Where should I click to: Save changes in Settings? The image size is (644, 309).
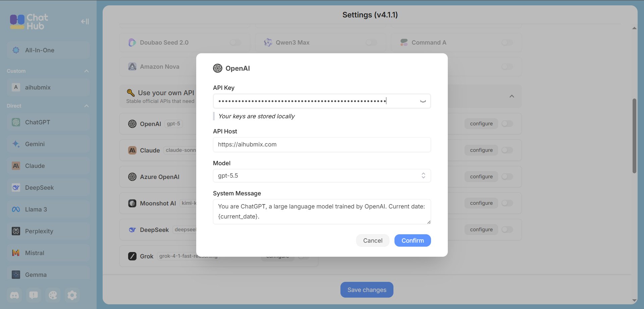click(x=367, y=290)
